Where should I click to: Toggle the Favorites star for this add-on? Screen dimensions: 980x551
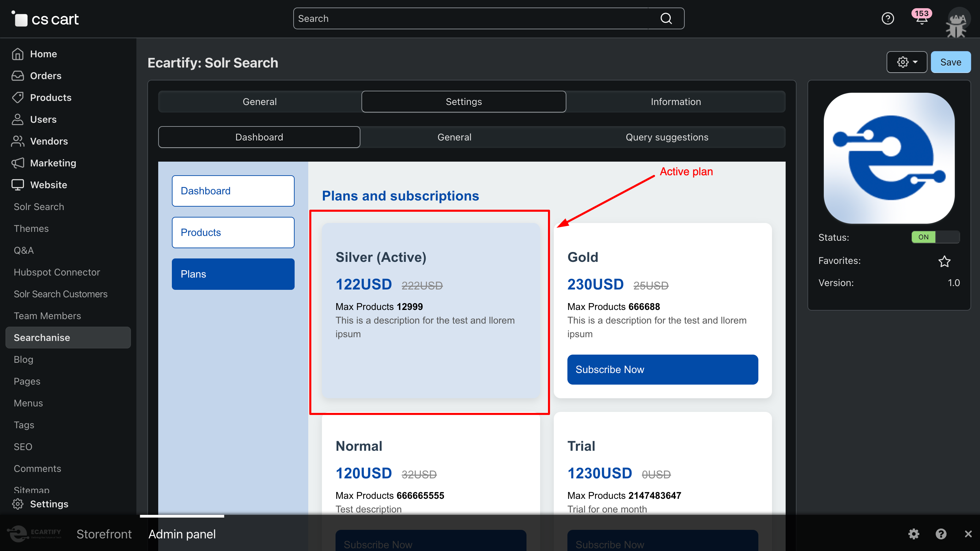point(945,261)
